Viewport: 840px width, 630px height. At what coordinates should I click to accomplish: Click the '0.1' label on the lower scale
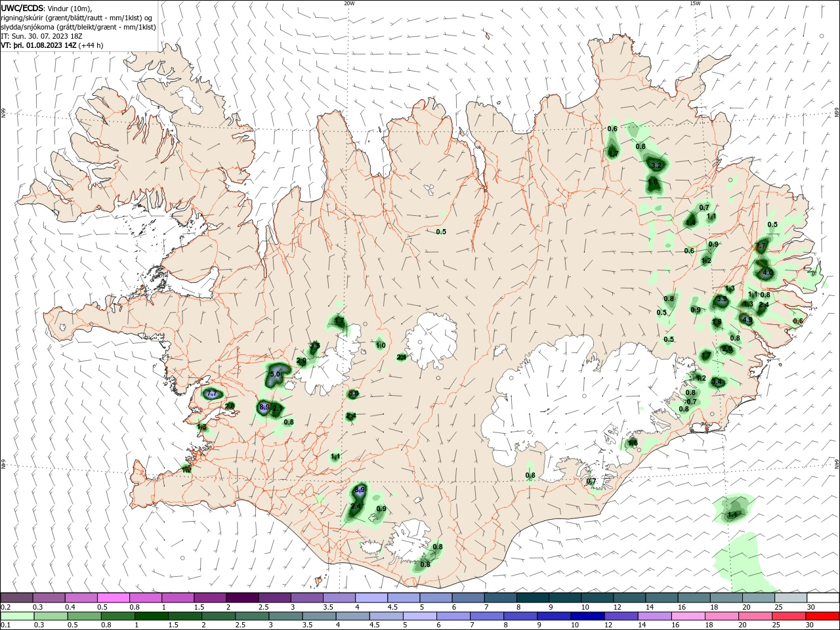click(x=5, y=625)
